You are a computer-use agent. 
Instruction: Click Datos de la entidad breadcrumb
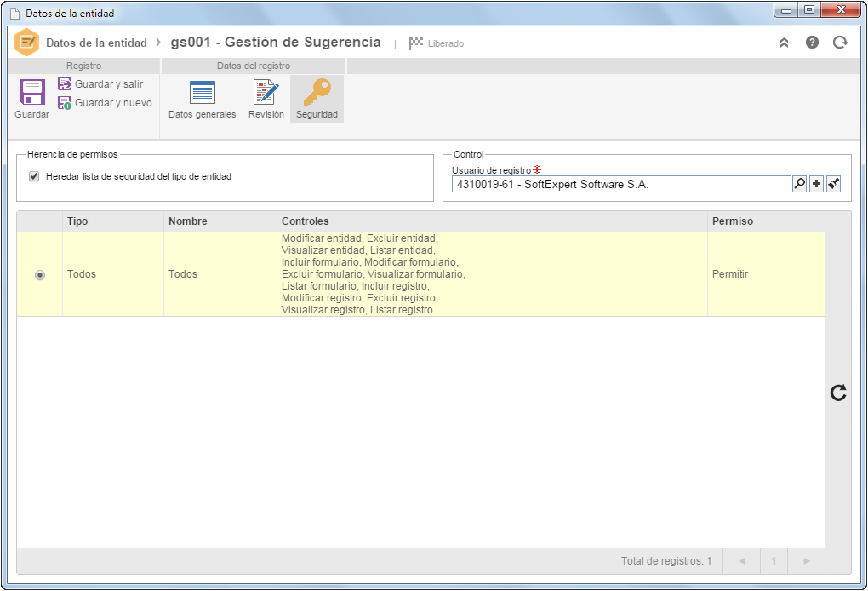pyautogui.click(x=96, y=43)
